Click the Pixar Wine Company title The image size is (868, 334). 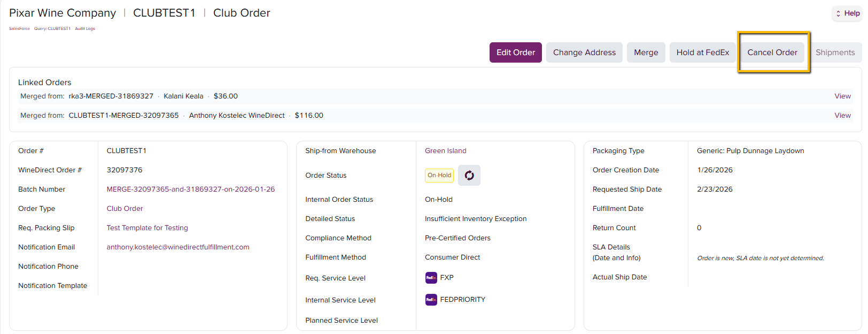63,13
